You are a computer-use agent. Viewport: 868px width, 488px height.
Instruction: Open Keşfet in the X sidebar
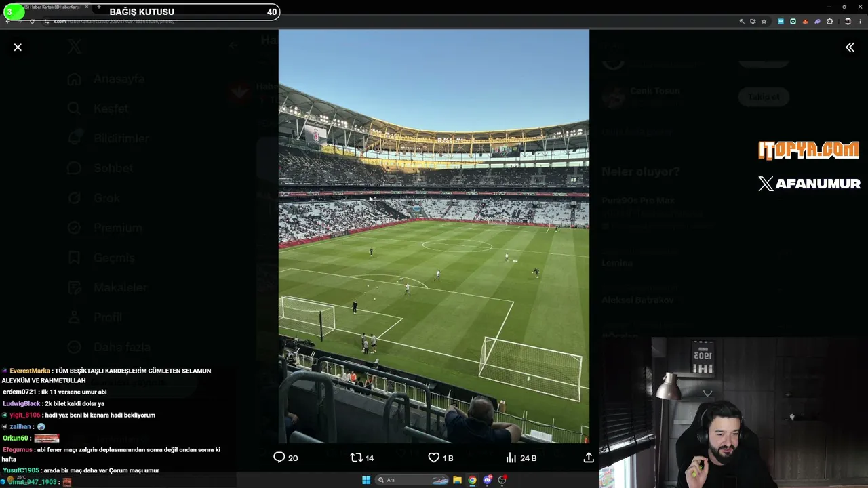coord(98,108)
